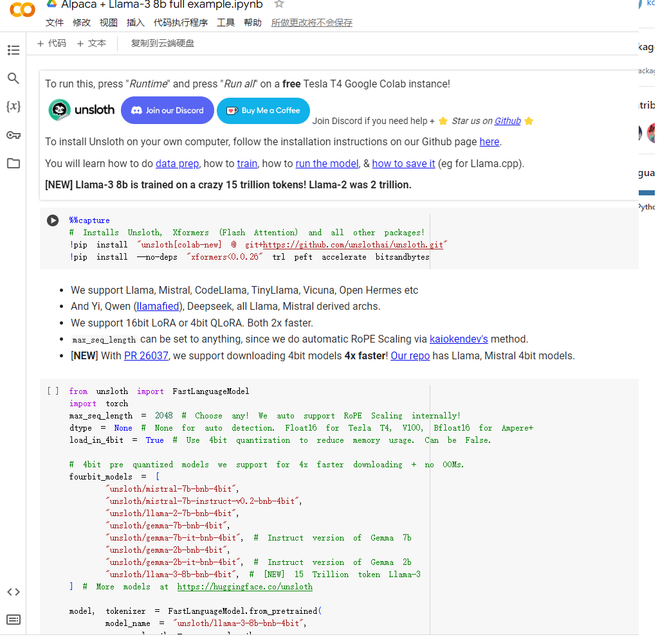
Task: Click the 'FastLanguageModel.from_pretrained(' call
Action: click(244, 611)
